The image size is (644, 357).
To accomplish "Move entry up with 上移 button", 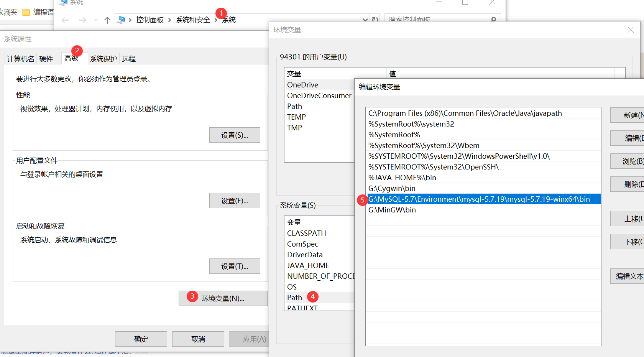I will tap(628, 219).
